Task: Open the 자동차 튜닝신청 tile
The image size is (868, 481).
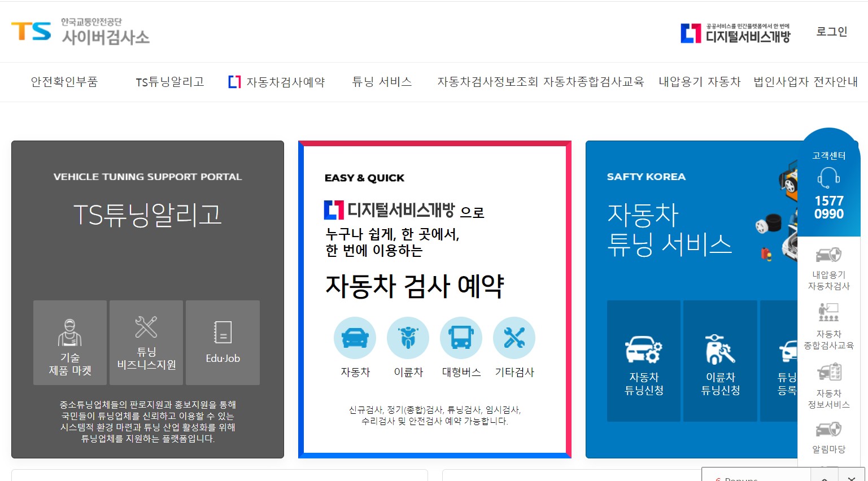Action: 644,361
